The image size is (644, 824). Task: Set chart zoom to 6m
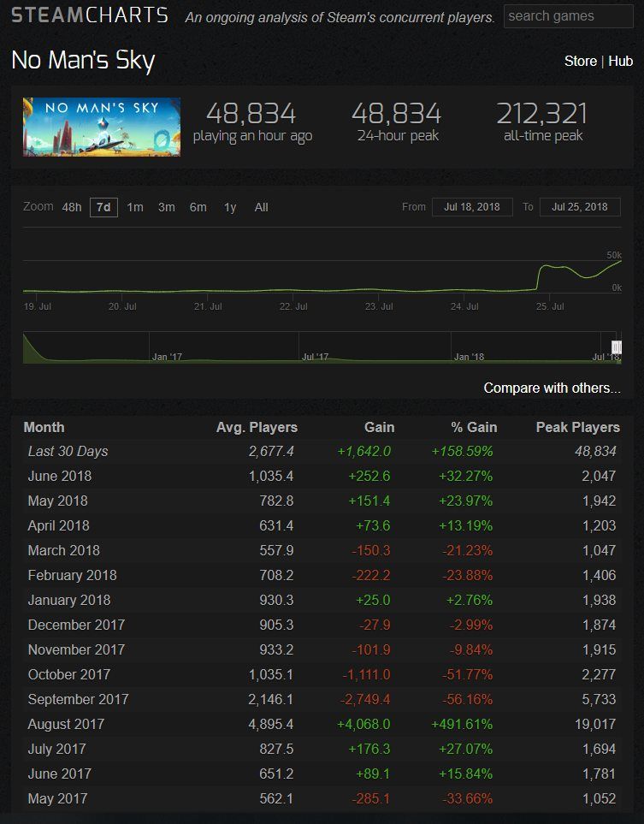pos(198,207)
